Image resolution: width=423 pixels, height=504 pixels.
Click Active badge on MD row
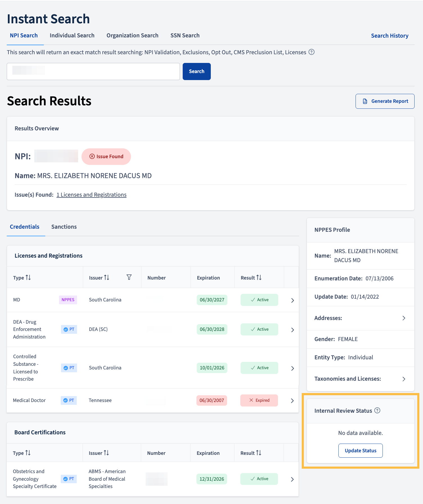tap(259, 300)
